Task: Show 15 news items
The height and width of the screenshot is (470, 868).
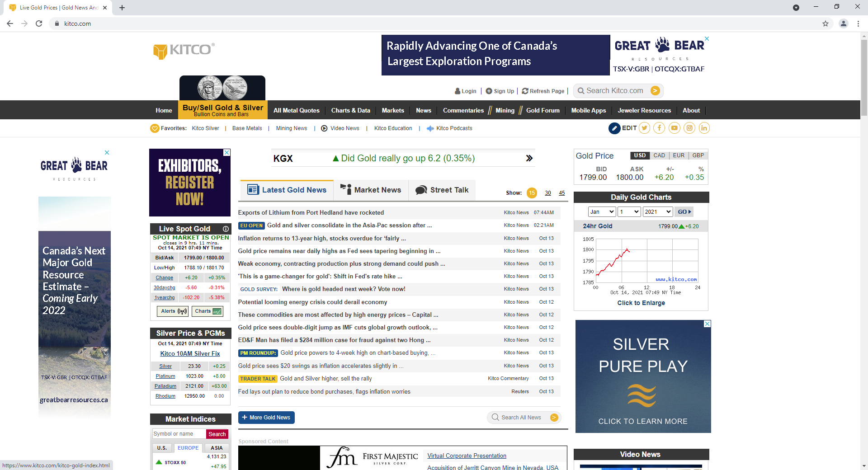Action: coord(532,193)
